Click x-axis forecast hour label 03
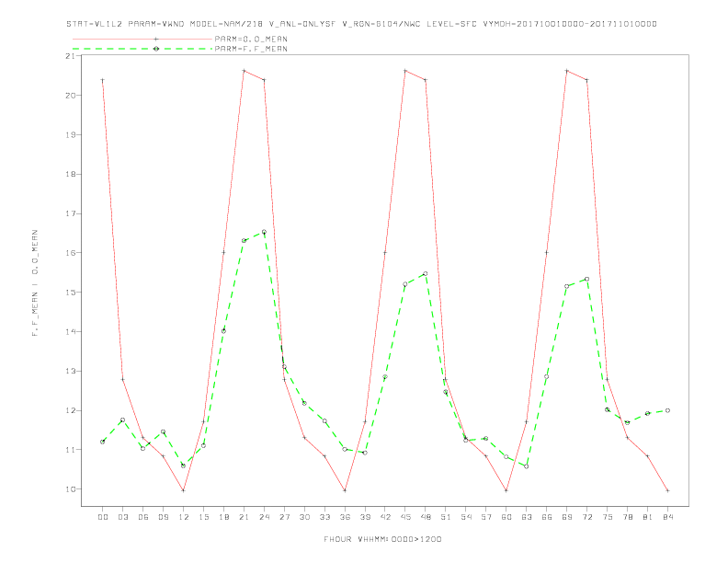The height and width of the screenshot is (563, 728). [122, 517]
